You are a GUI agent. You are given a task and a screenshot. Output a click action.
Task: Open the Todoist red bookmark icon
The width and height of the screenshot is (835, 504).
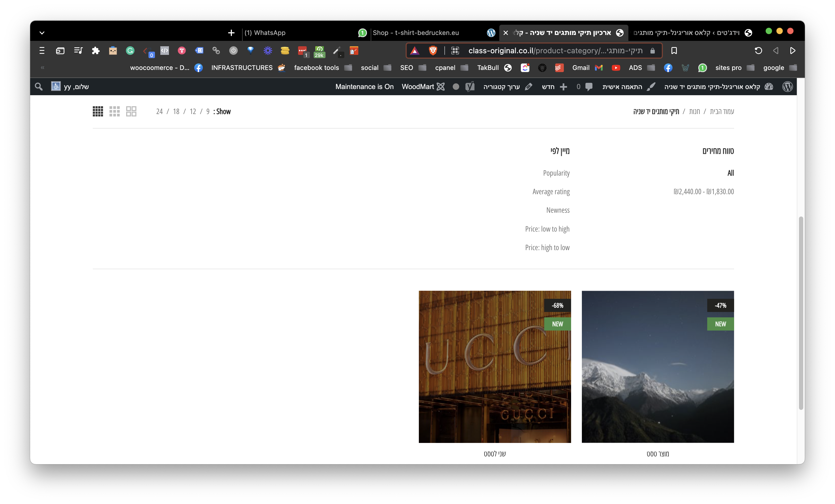[x=559, y=68]
